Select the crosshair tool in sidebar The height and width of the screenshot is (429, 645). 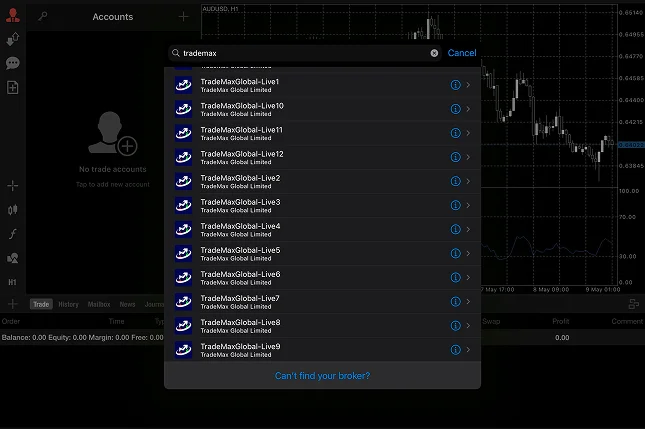point(13,186)
